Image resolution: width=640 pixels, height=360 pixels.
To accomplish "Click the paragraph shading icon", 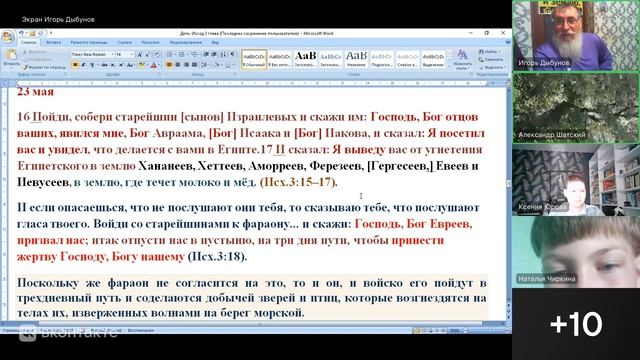I will tap(217, 65).
